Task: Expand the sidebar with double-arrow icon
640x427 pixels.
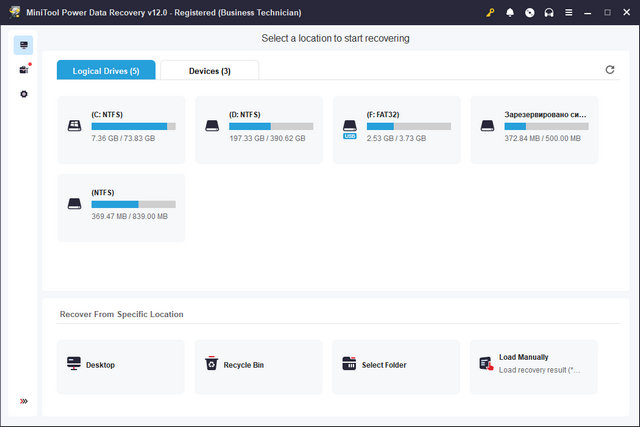Action: pyautogui.click(x=24, y=401)
